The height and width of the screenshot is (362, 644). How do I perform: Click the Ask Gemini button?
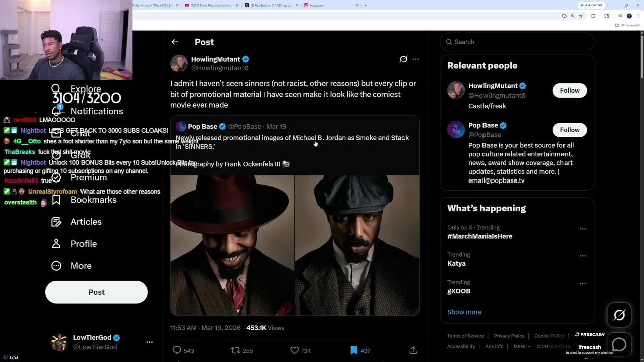[x=591, y=5]
